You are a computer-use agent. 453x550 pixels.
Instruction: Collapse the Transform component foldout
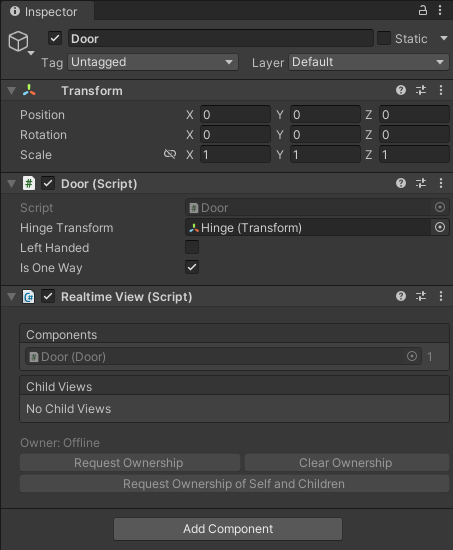pyautogui.click(x=11, y=91)
